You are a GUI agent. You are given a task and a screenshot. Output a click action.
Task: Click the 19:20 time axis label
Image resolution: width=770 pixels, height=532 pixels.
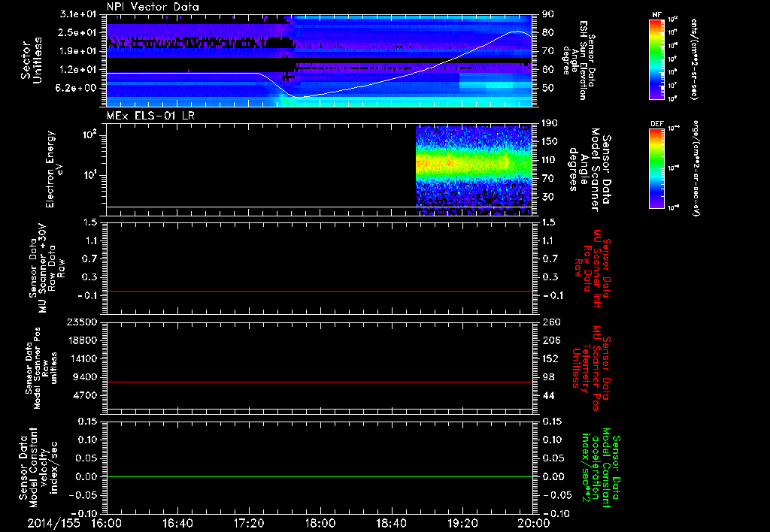(x=462, y=523)
